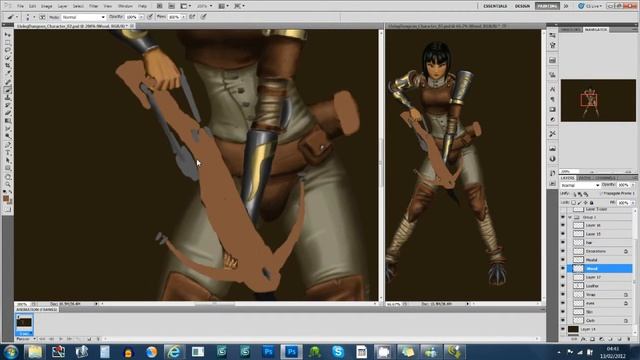The image size is (640, 360).
Task: Hide the Metal layer
Action: 563,260
